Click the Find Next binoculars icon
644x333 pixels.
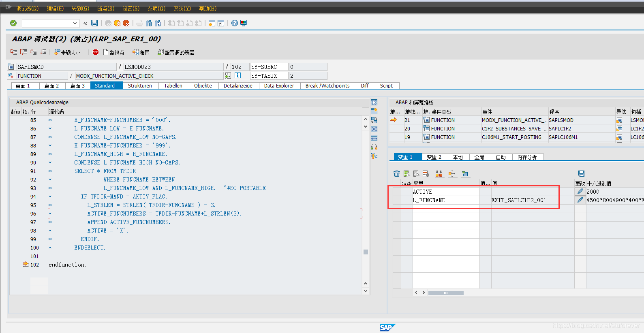[x=158, y=23]
